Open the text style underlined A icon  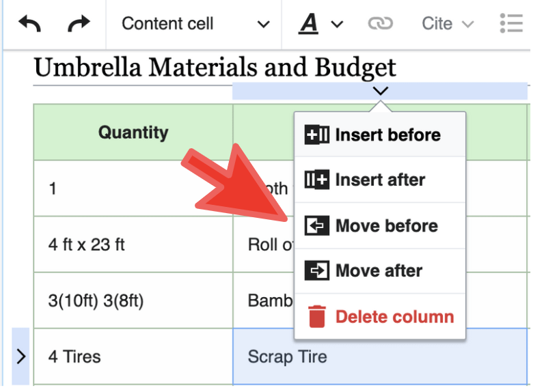310,25
